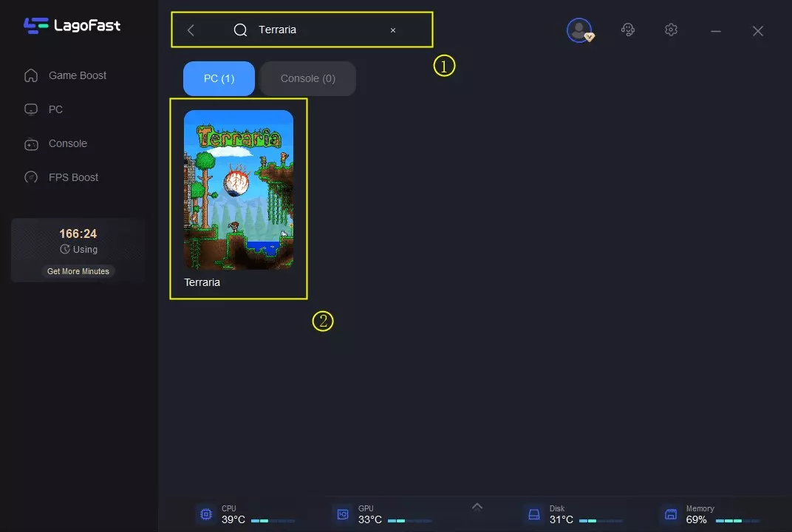
Task: Click the Memory icon in status bar
Action: (671, 514)
